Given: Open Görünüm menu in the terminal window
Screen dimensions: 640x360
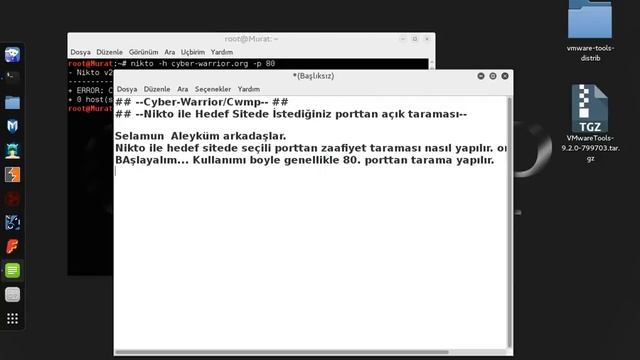Looking at the screenshot, I should tap(143, 52).
